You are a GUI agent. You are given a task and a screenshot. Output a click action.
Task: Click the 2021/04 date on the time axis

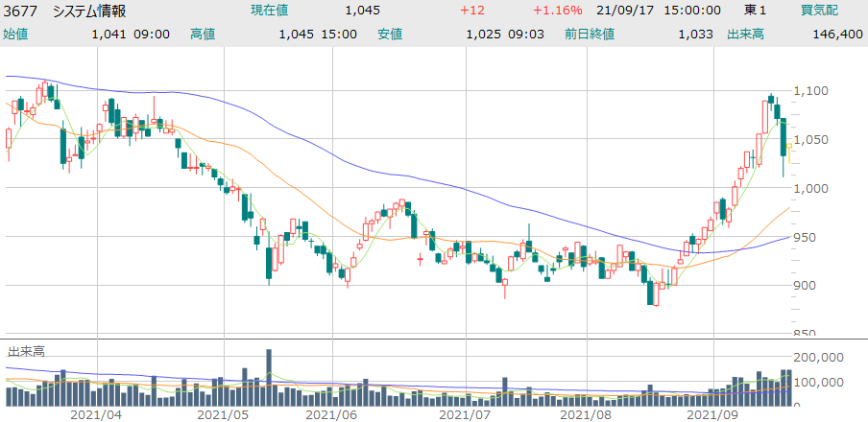pyautogui.click(x=96, y=415)
